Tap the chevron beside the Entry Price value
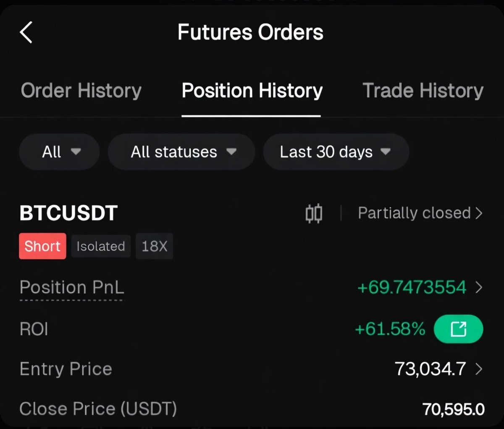Screen dimensions: 504x429 (478, 369)
